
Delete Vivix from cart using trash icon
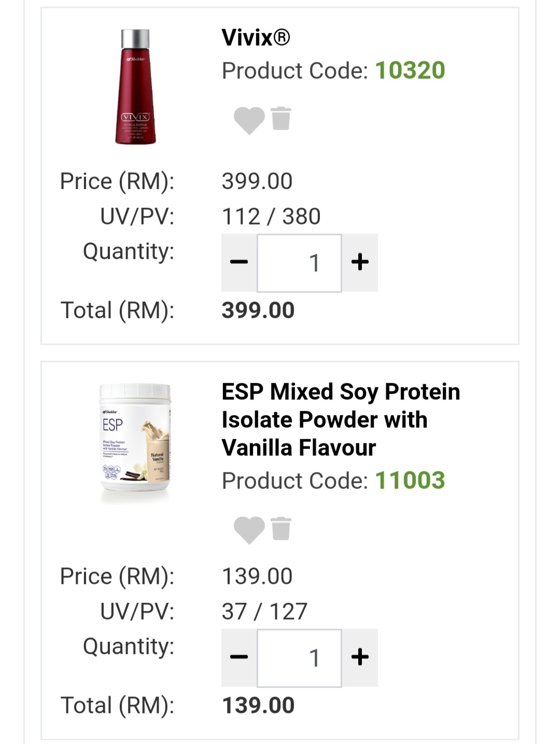tap(281, 118)
